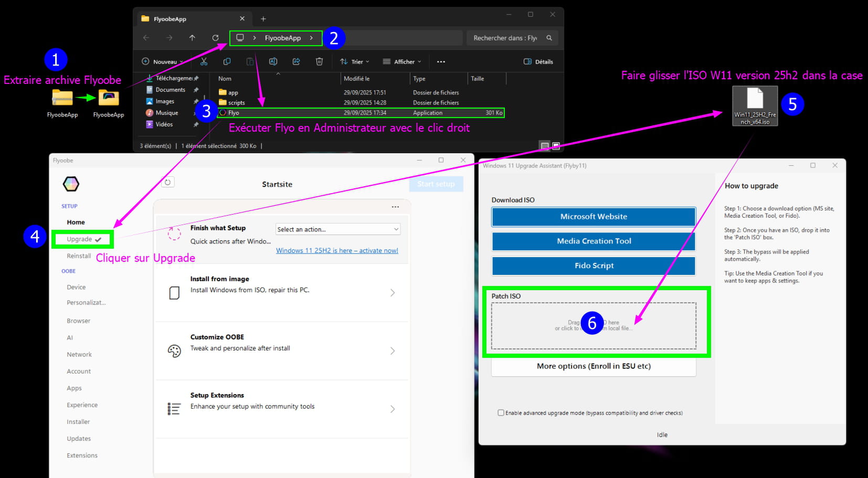Enable advanced upgrade mode checkbox
The width and height of the screenshot is (868, 478).
501,413
